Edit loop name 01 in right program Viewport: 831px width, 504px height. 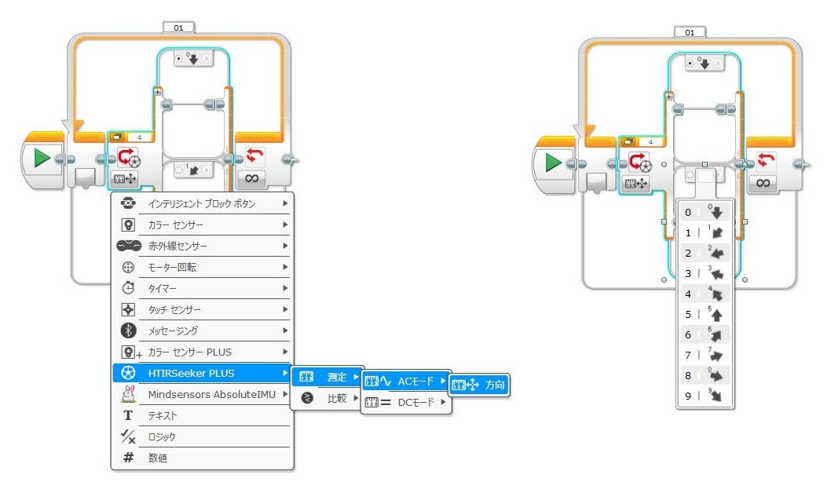coord(690,32)
